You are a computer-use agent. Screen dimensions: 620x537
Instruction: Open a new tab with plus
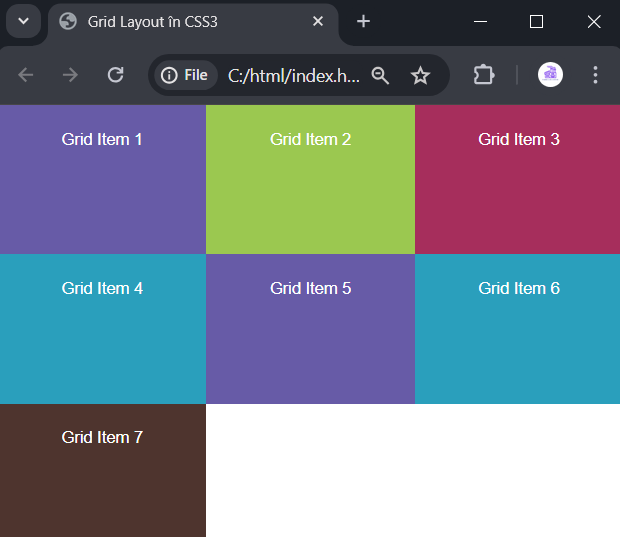click(x=363, y=21)
